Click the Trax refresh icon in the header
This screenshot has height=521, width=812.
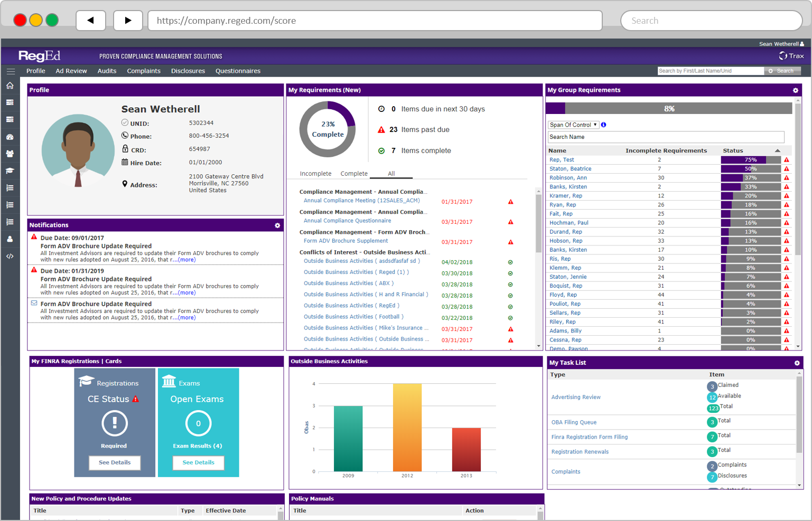tap(783, 55)
